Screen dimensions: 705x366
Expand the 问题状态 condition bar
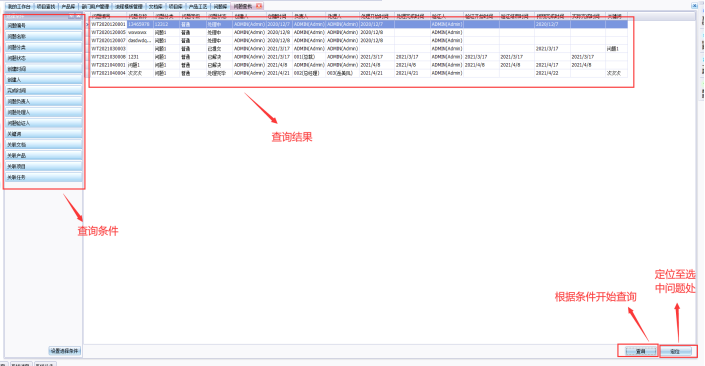click(44, 58)
